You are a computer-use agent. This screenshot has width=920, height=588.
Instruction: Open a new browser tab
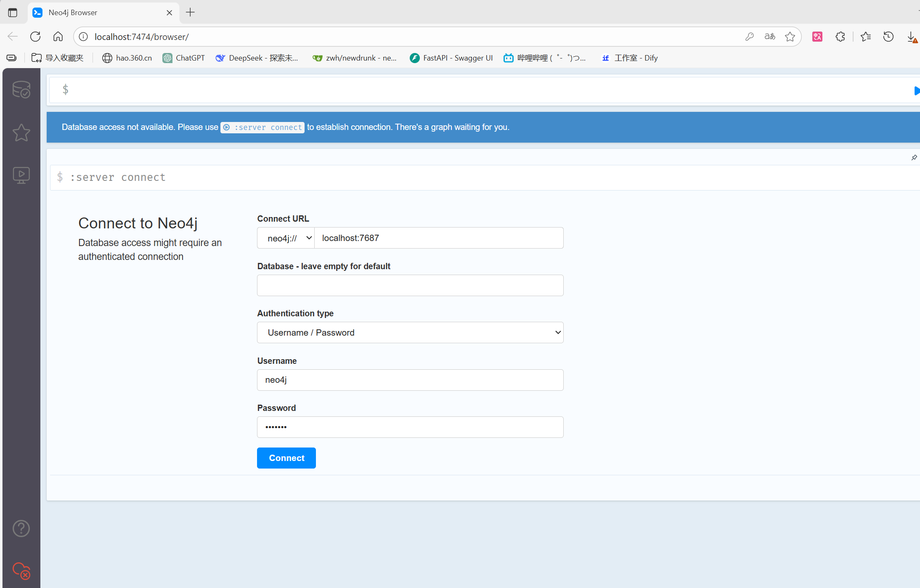pos(190,12)
